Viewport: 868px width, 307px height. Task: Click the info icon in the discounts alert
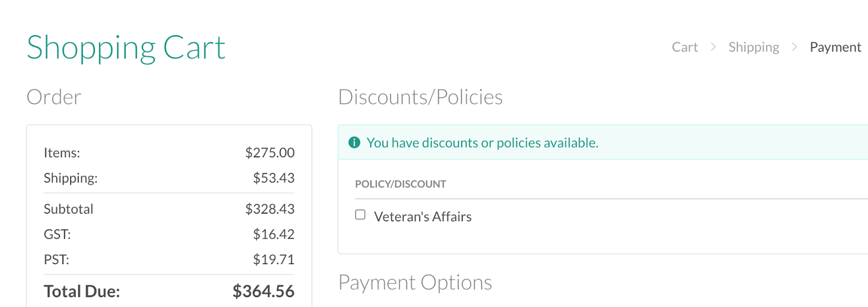coord(354,143)
